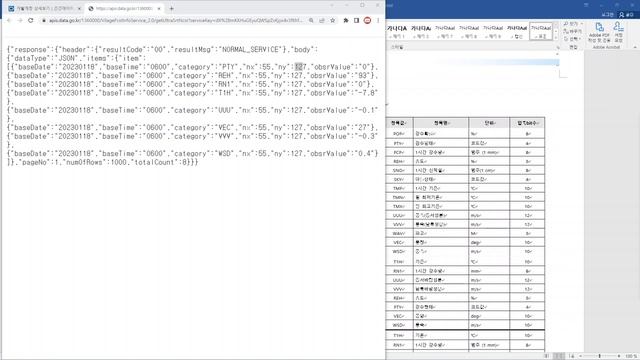Screen dimensions: 640x360
Task: Apply the third style in Word gallery
Action: pyautogui.click(x=445, y=31)
